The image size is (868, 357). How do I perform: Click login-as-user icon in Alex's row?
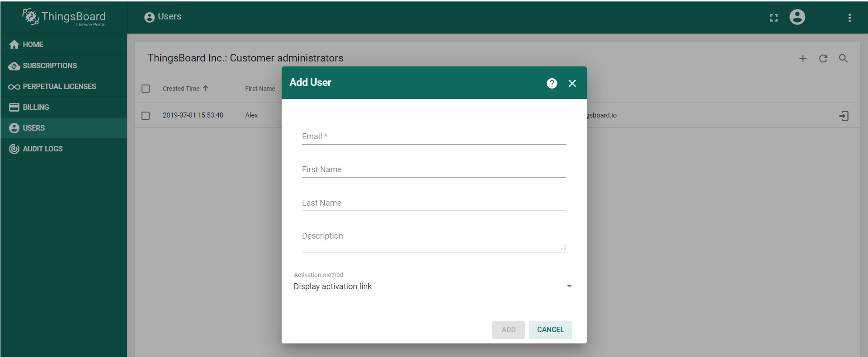(844, 116)
